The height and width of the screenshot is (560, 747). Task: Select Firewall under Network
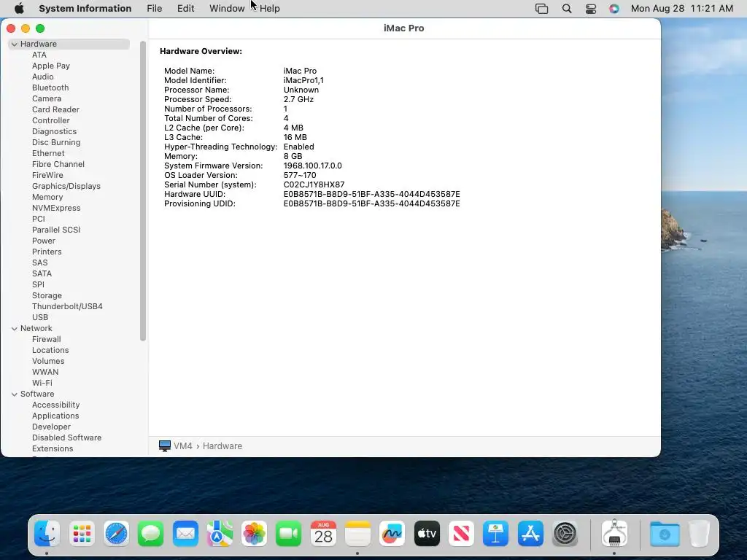(x=46, y=340)
